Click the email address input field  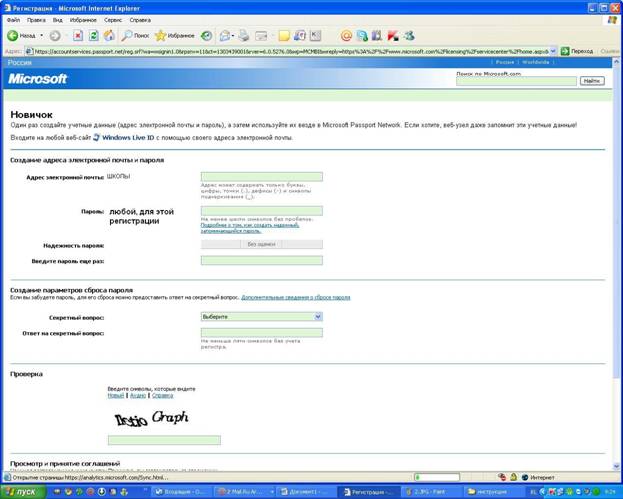click(262, 176)
